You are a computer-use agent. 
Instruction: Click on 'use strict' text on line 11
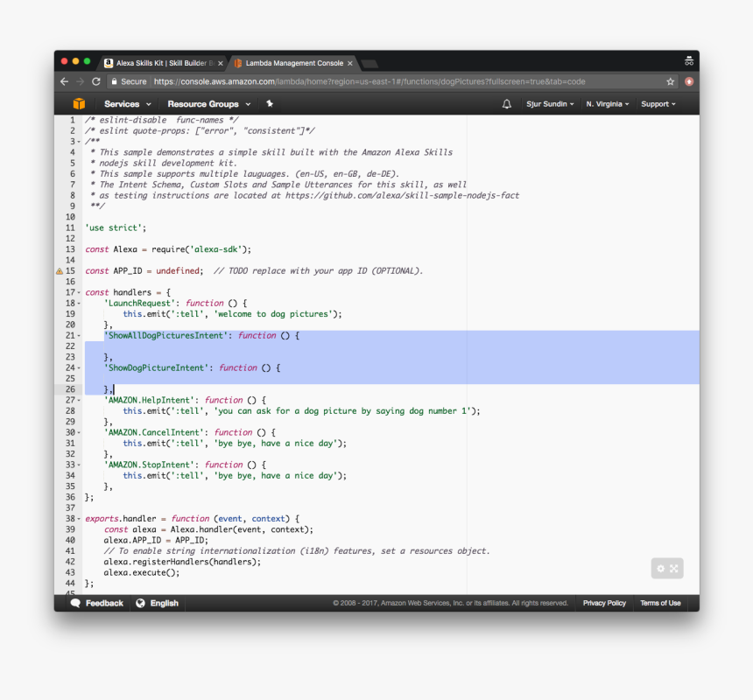116,227
